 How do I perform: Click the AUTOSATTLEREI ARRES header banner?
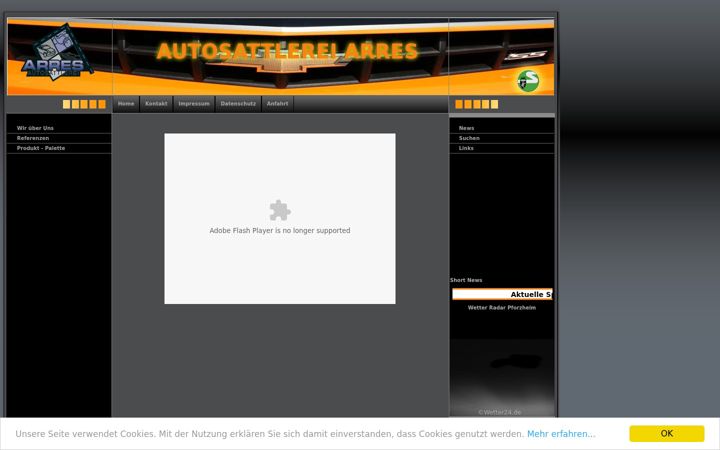pos(287,51)
